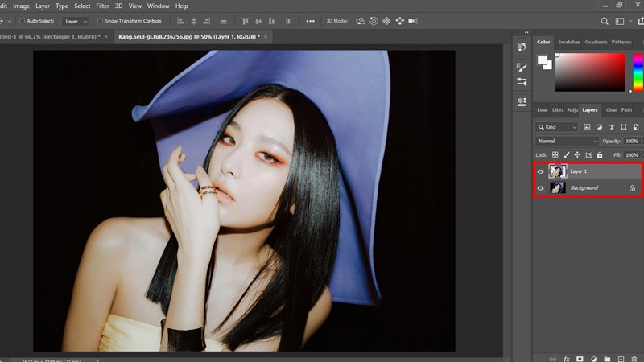This screenshot has width=644, height=362.
Task: Click the layer fx styles icon
Action: click(x=567, y=359)
